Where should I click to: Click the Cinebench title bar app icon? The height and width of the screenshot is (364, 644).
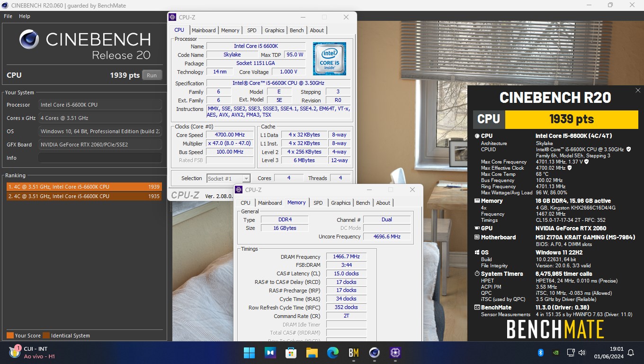(x=5, y=5)
